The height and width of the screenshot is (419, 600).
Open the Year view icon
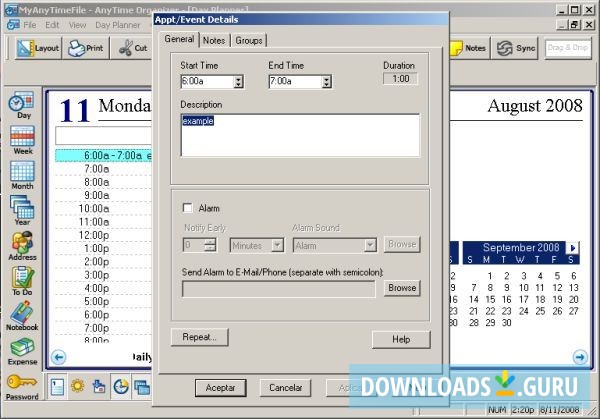coord(22,210)
